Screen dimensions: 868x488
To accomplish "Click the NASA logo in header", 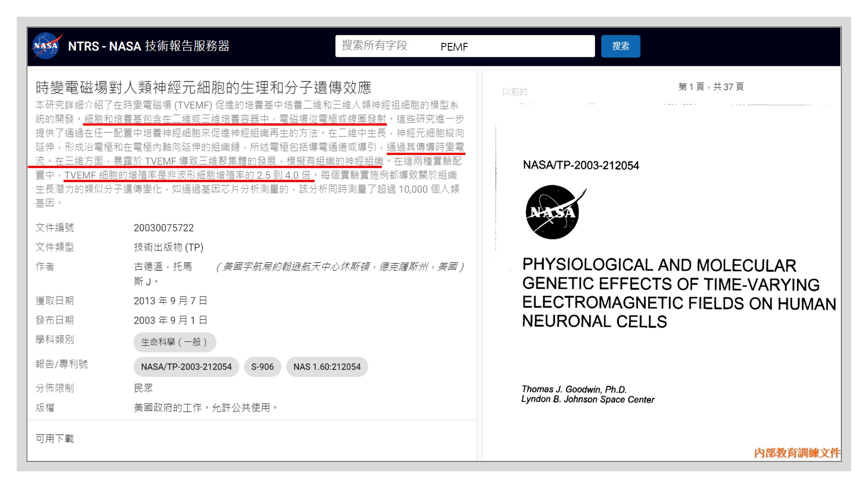I will tap(47, 46).
